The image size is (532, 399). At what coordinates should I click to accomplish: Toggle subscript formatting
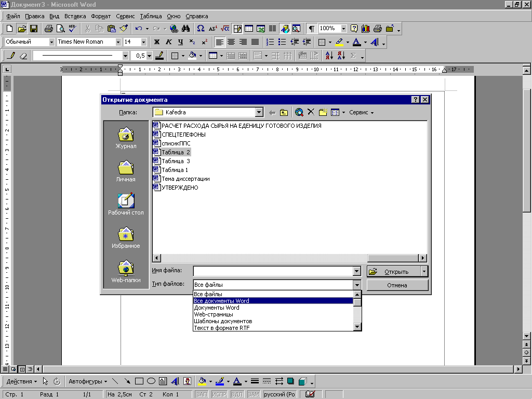coord(192,42)
